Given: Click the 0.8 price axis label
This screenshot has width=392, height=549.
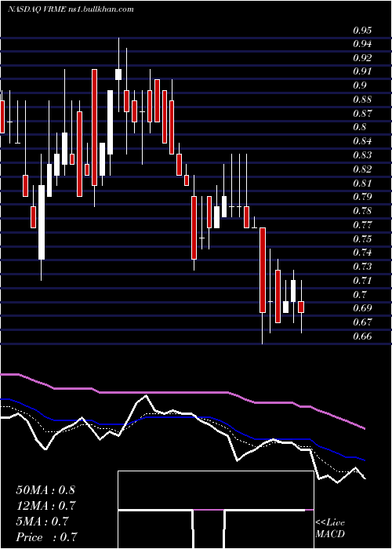Looking at the screenshot, I should tap(359, 127).
